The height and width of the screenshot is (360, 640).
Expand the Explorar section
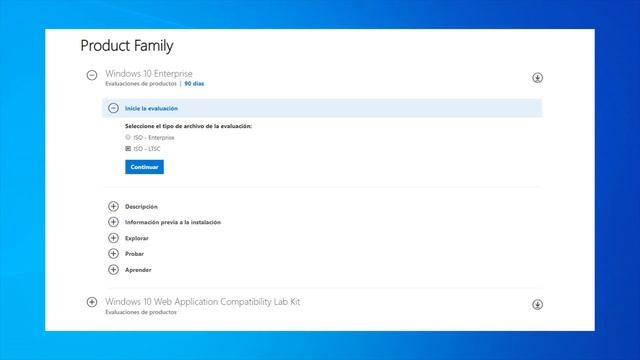tap(113, 238)
